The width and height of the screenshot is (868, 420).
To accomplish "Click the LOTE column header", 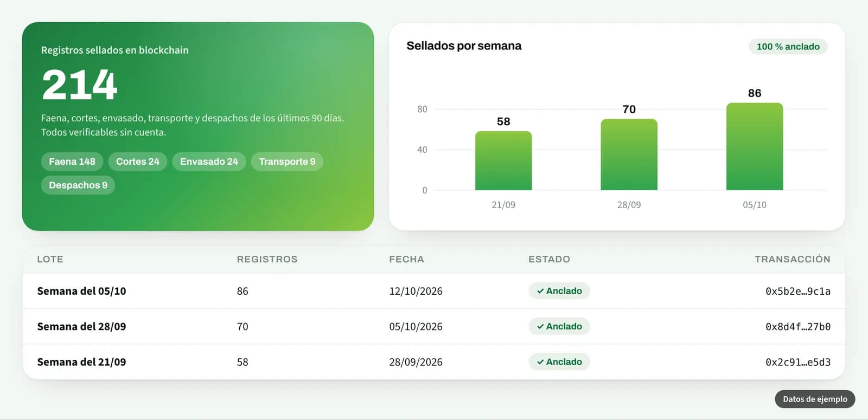I will pos(50,259).
